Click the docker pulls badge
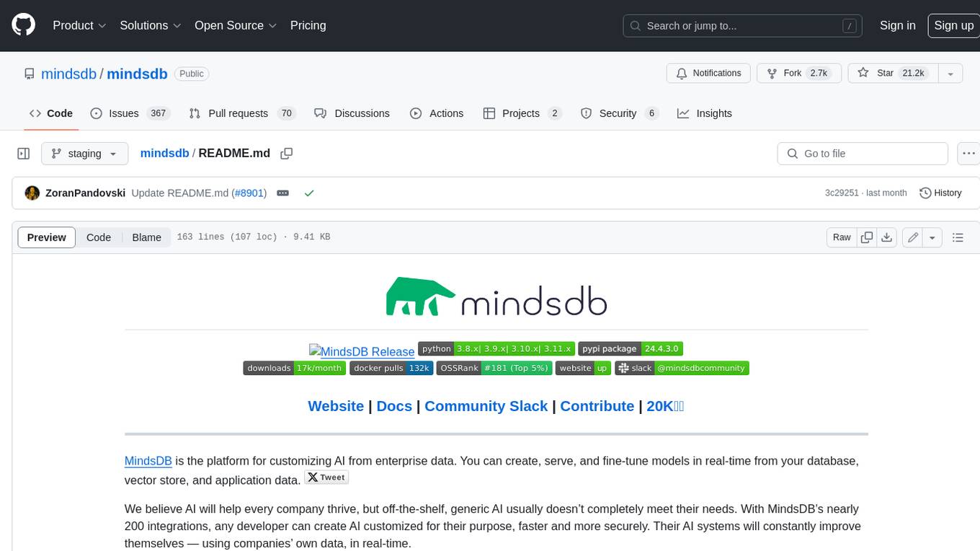This screenshot has height=551, width=980. pyautogui.click(x=391, y=368)
